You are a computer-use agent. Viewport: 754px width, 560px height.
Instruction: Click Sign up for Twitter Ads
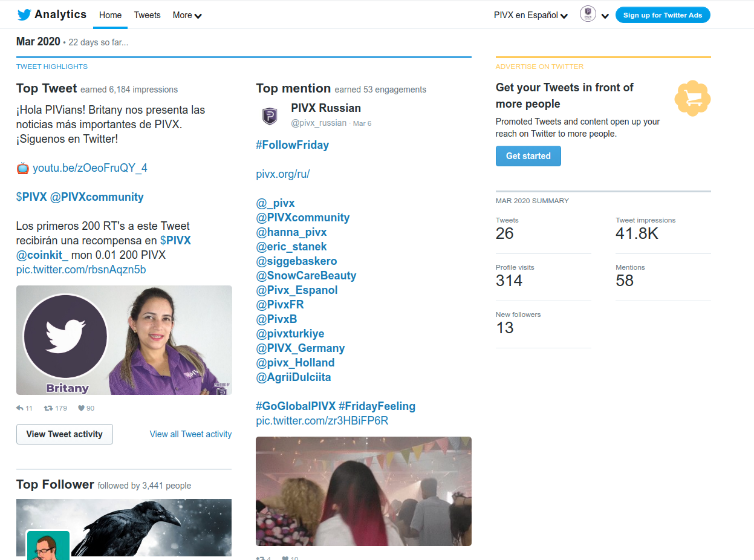coord(663,15)
